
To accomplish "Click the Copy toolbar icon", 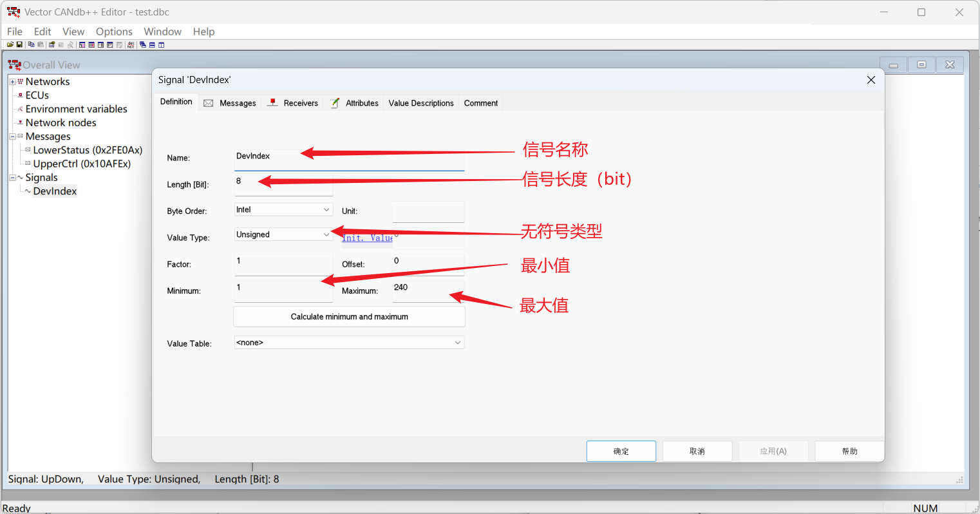I will tap(31, 45).
